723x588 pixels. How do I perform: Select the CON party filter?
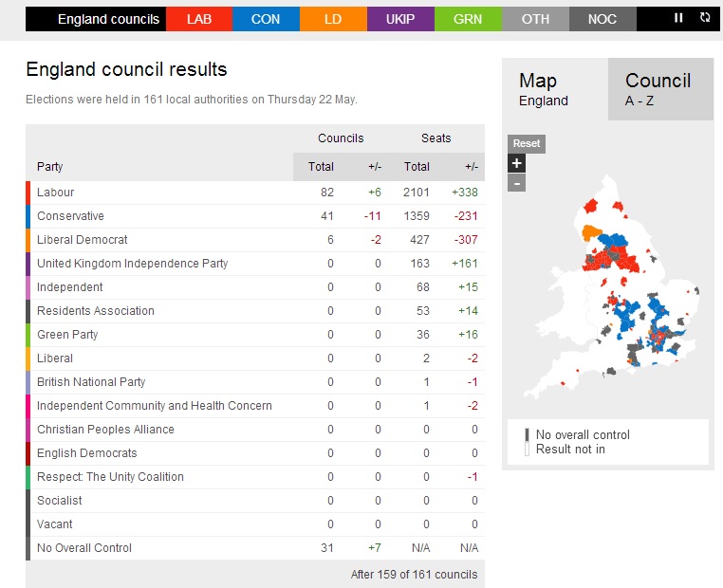(266, 19)
